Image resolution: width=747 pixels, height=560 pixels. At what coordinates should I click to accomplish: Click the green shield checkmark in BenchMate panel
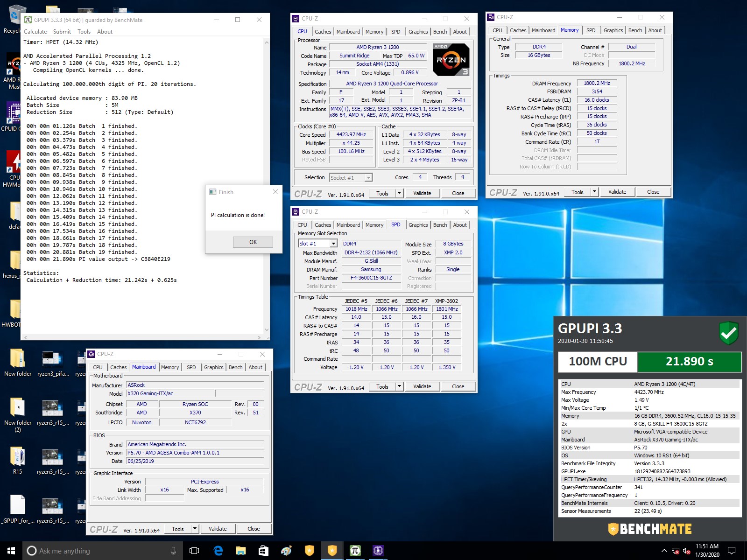click(728, 333)
